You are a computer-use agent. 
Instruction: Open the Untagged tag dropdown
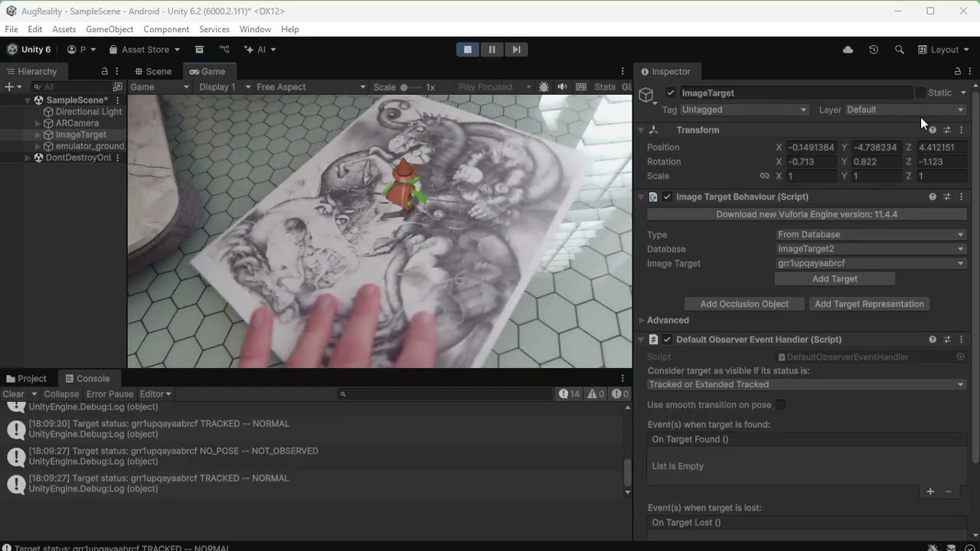744,109
